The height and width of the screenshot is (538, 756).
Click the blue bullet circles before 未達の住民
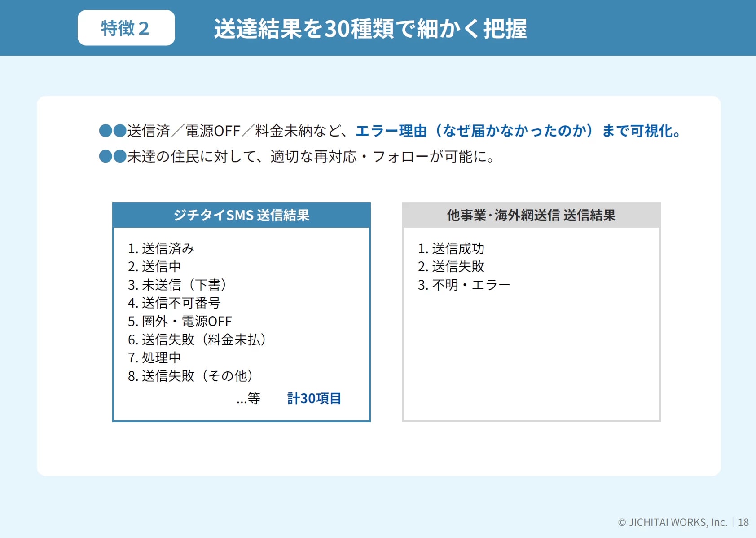coord(113,156)
